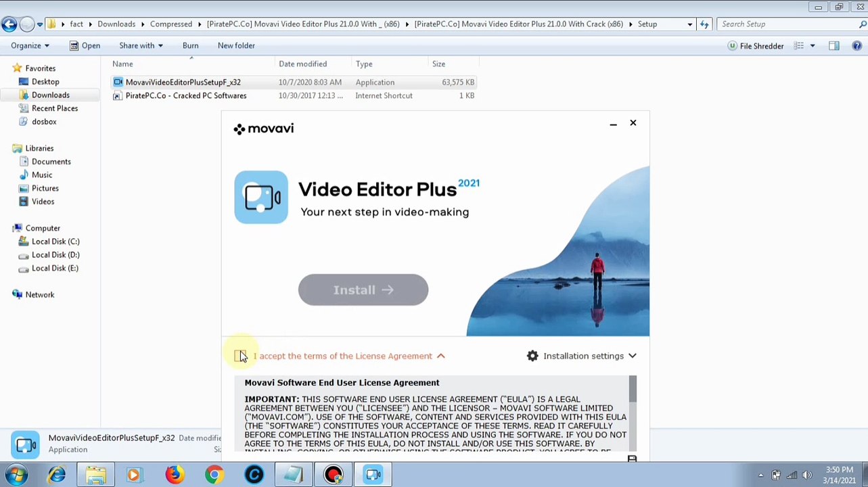This screenshot has height=487, width=868.
Task: Expand the Installation settings dropdown
Action: [x=632, y=356]
